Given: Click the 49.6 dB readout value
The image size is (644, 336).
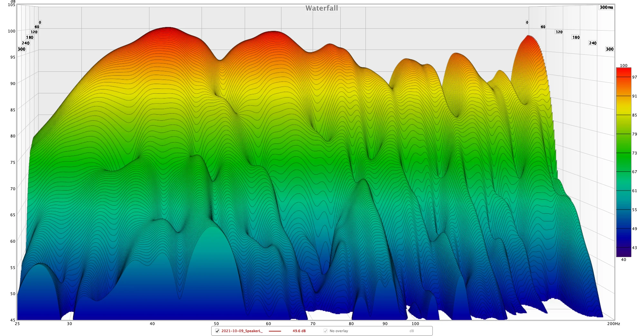Looking at the screenshot, I should pos(299,331).
